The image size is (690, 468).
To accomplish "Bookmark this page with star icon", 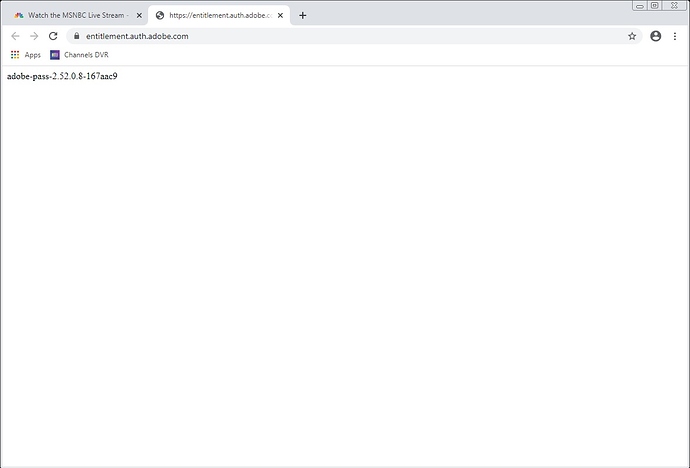I will (x=632, y=36).
